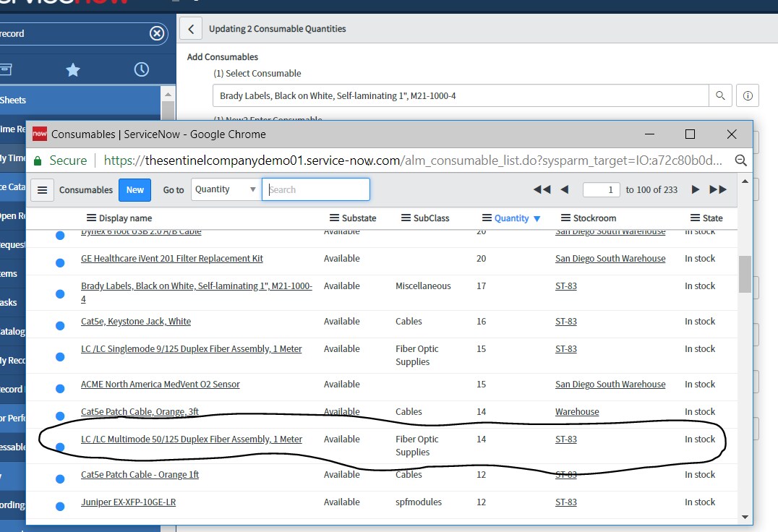
Task: Go to the previous page of list
Action: [564, 189]
